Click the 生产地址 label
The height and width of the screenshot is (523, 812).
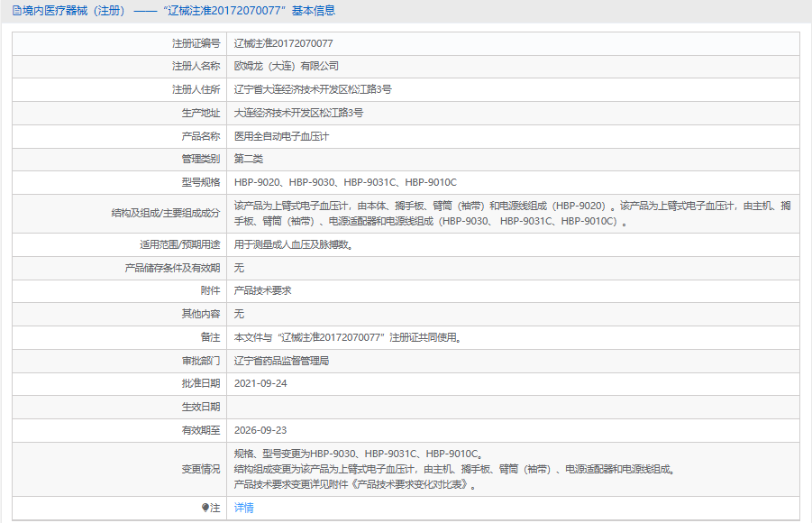click(200, 113)
